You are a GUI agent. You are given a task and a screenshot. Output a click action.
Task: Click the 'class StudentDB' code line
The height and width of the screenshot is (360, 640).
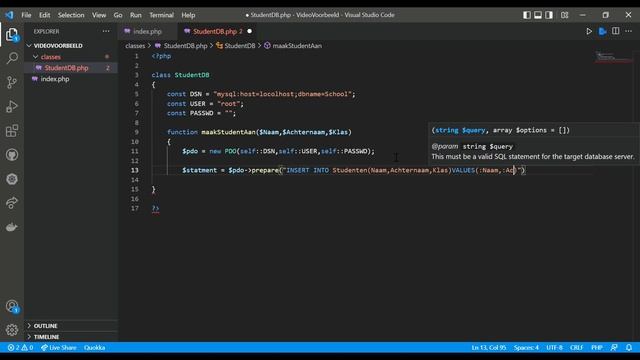click(x=180, y=75)
